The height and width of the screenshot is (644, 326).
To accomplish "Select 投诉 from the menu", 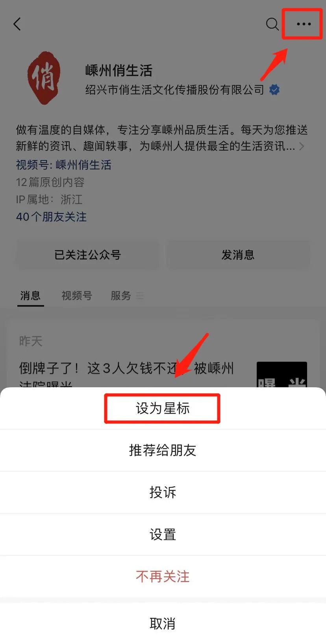I will click(163, 492).
